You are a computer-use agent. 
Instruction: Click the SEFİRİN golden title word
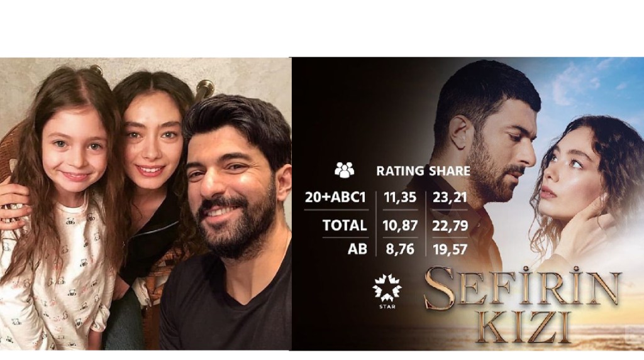coord(521,288)
